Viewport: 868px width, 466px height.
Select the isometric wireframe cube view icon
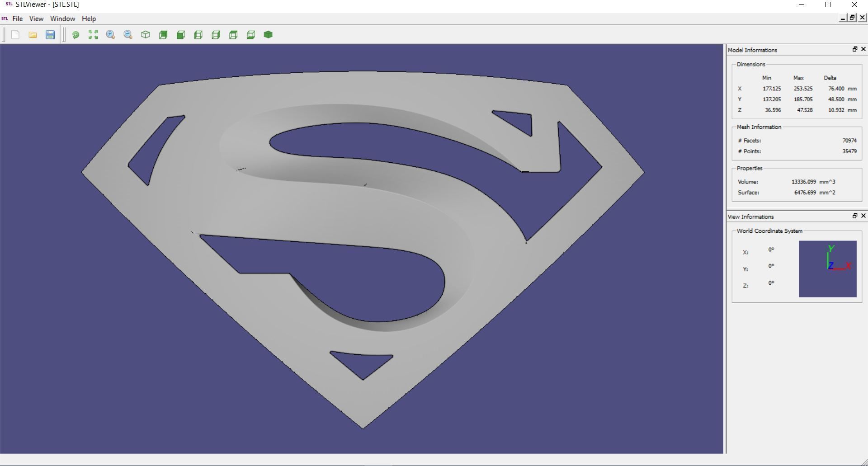146,35
